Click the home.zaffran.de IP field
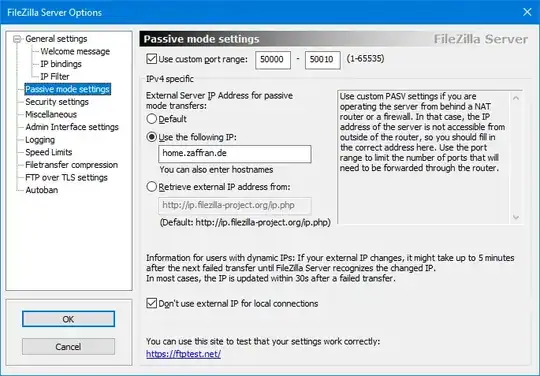The width and height of the screenshot is (540, 376). (x=235, y=154)
